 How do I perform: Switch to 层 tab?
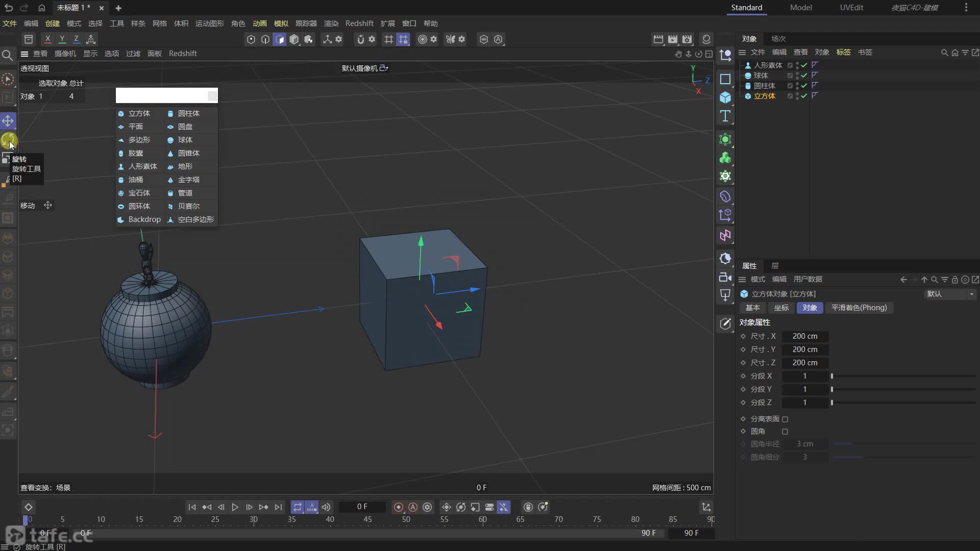775,266
